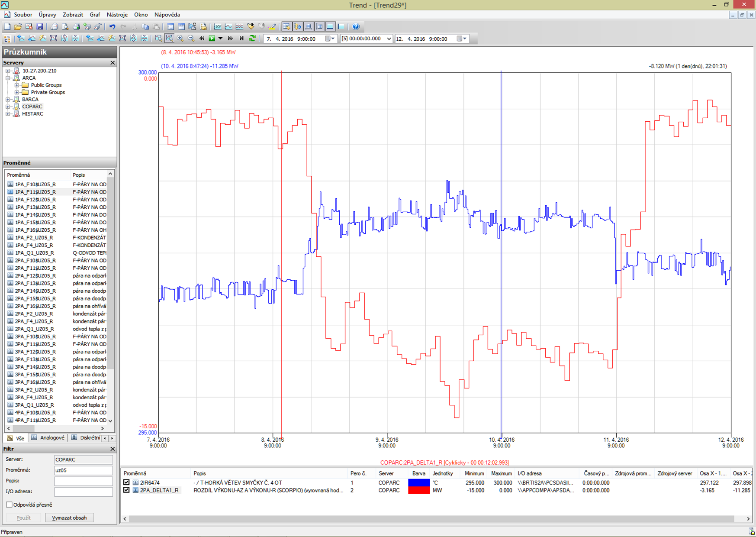
Task: Switch to the Analogové tab
Action: pos(48,438)
